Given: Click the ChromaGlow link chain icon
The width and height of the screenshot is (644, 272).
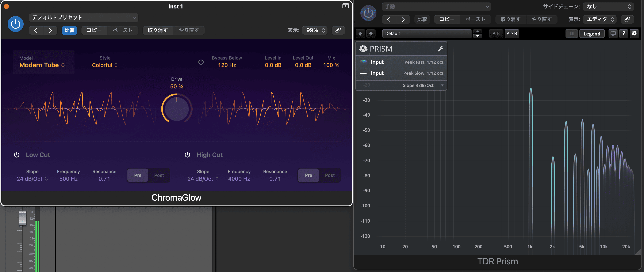Looking at the screenshot, I should point(338,30).
